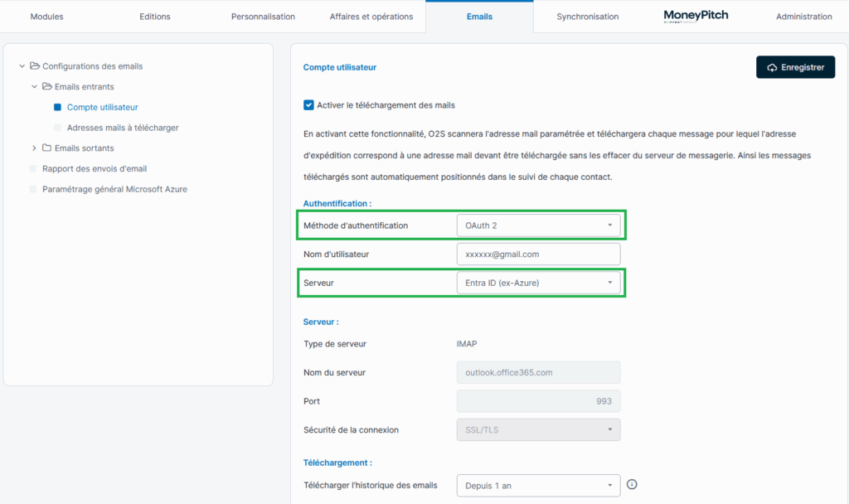
Task: Switch to the Synchronisation tab
Action: click(587, 17)
